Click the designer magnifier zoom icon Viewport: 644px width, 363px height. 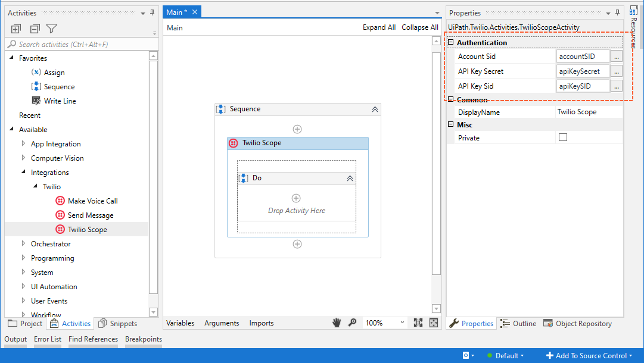click(x=353, y=323)
